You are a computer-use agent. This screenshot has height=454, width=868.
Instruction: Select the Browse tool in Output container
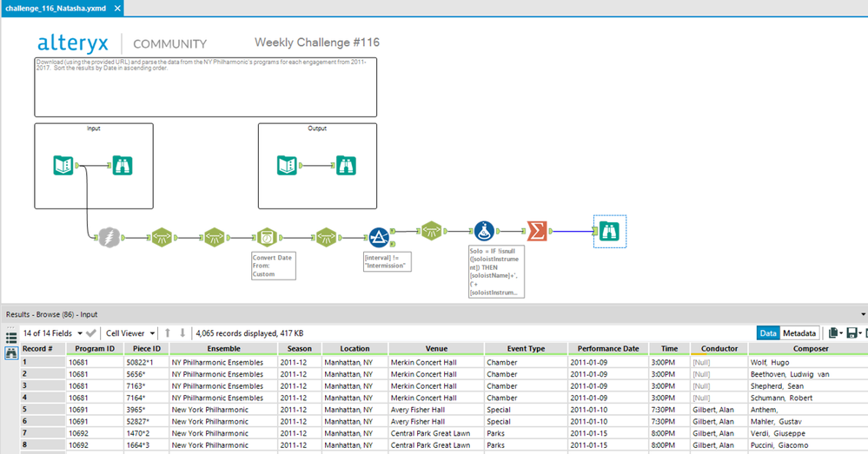pos(346,165)
